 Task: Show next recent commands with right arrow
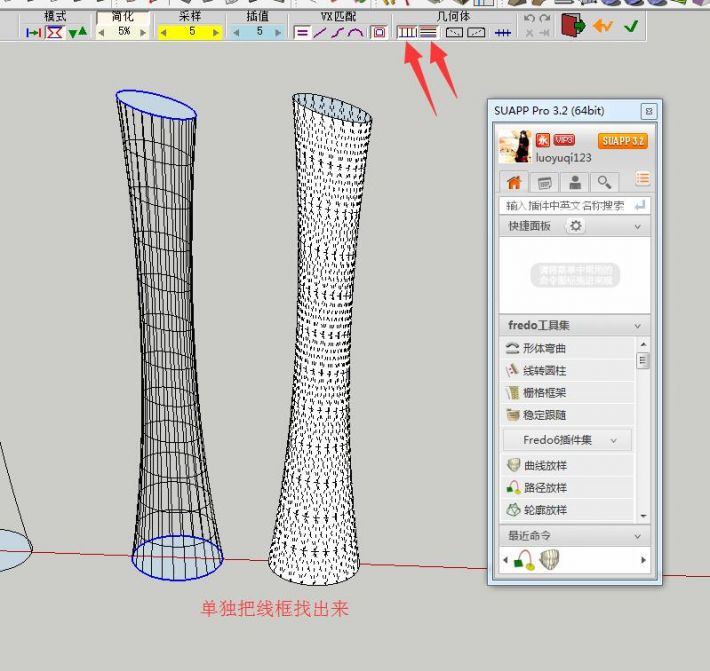pos(643,560)
